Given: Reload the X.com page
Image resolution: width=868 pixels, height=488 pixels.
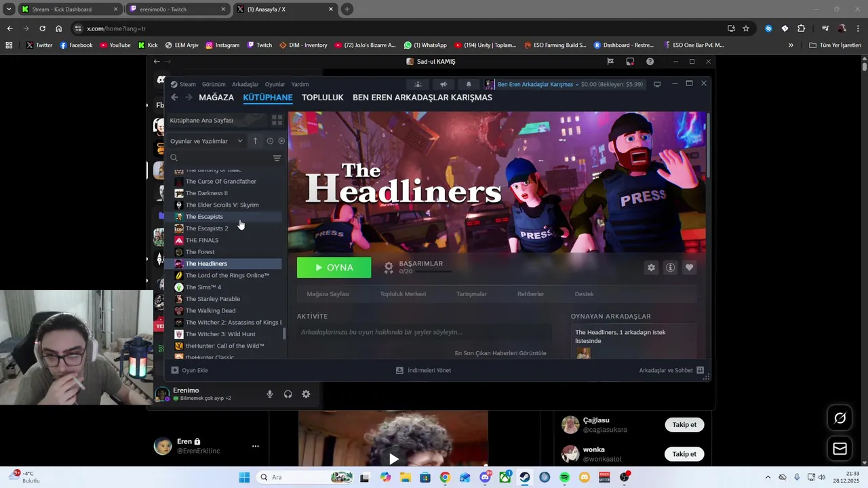Looking at the screenshot, I should pyautogui.click(x=42, y=28).
